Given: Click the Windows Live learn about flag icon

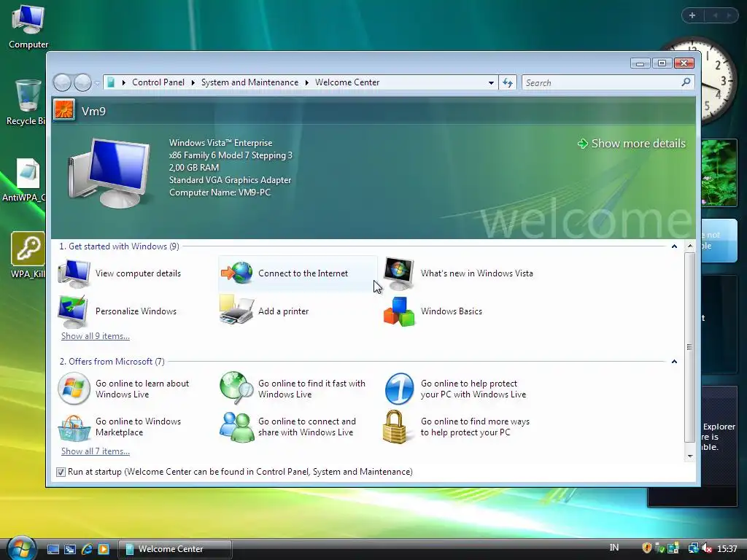Looking at the screenshot, I should coord(74,389).
